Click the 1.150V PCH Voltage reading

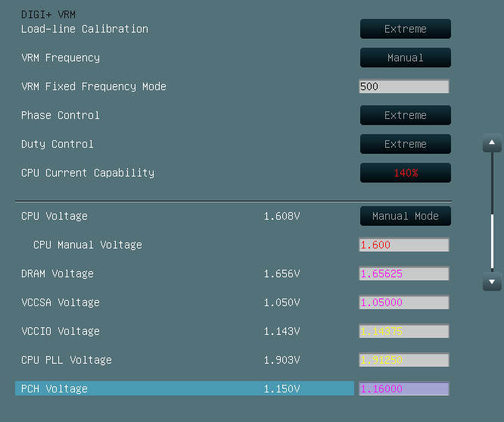point(282,389)
